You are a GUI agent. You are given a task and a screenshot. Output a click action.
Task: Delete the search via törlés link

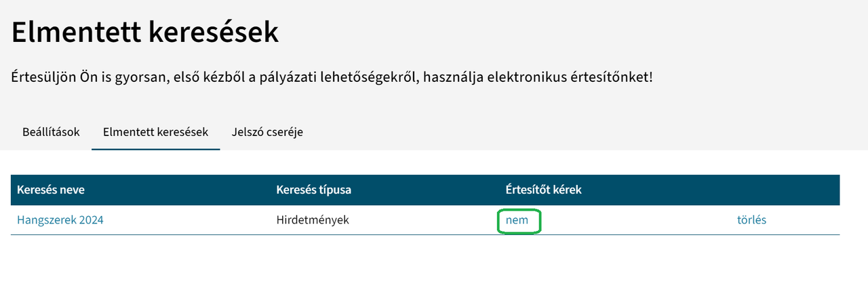751,220
